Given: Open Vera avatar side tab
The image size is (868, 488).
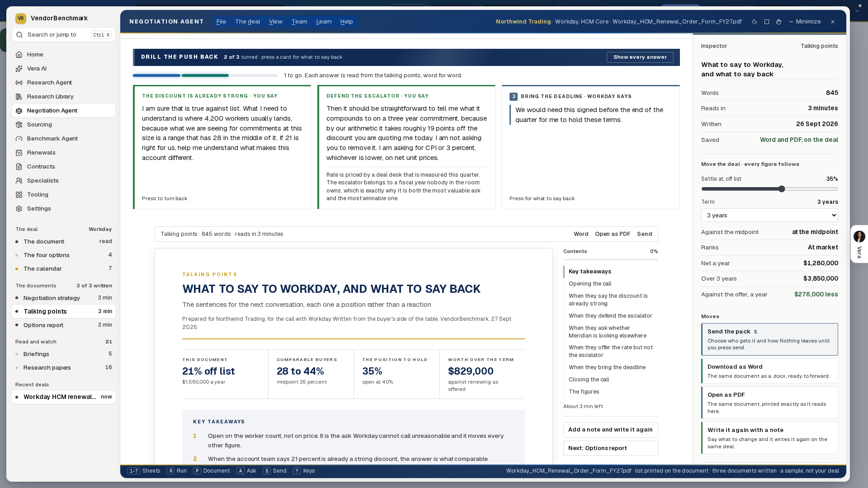Looking at the screenshot, I should [859, 244].
